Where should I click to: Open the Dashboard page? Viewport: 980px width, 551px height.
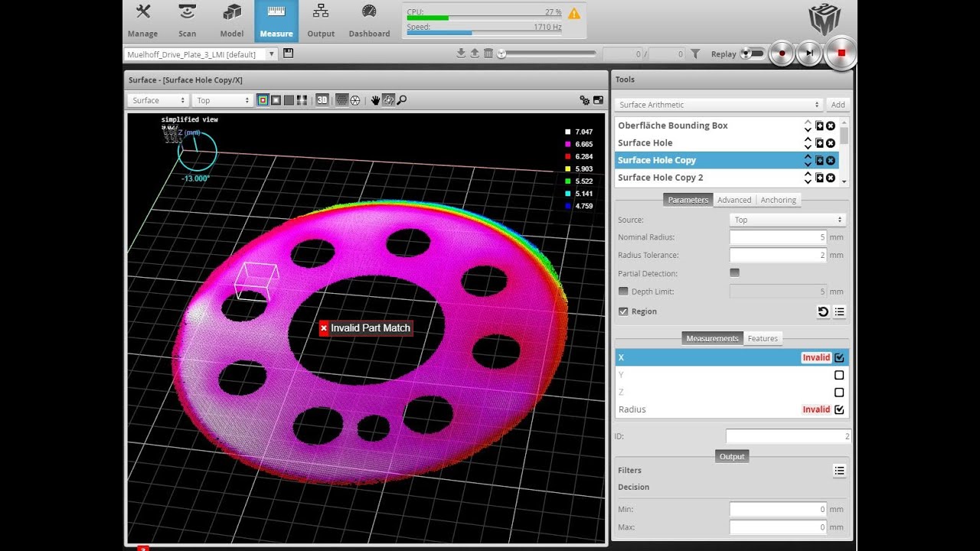(x=369, y=21)
